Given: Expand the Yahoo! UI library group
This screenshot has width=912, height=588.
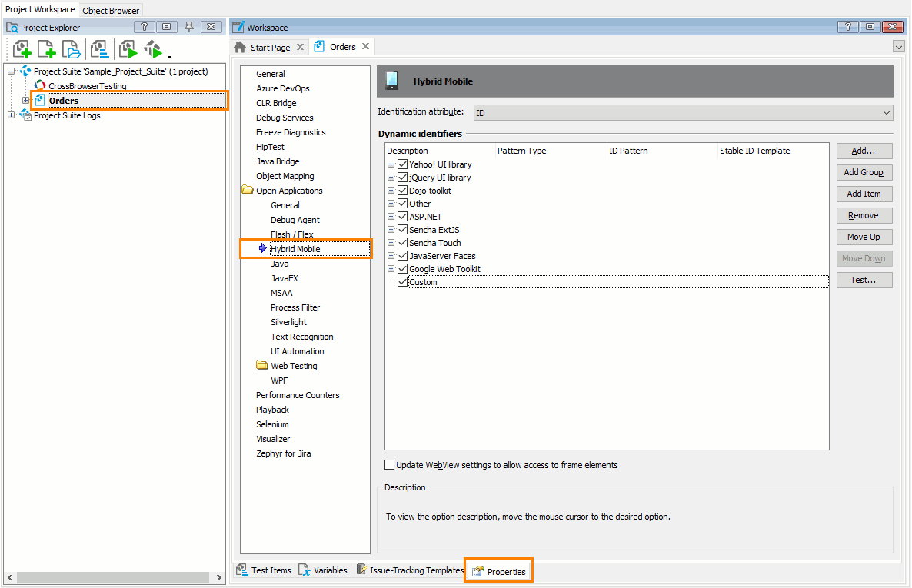Looking at the screenshot, I should (x=391, y=164).
